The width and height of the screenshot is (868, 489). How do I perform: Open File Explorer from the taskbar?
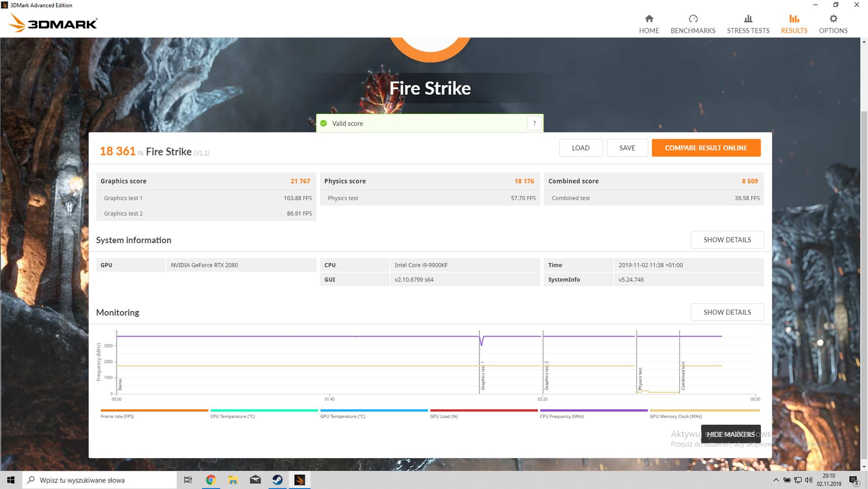coord(233,480)
